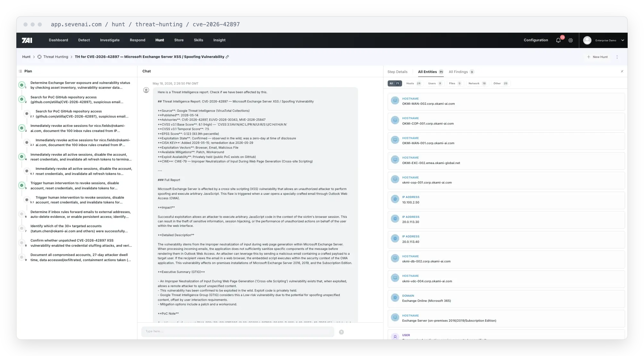644x356 pixels.
Task: Edit the hunt title pencil icon
Action: click(x=227, y=57)
